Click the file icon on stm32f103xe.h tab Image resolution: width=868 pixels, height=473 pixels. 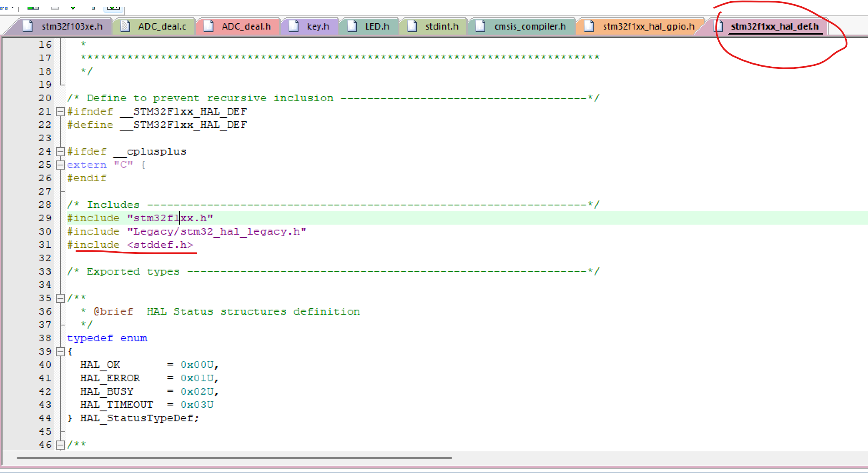click(28, 26)
